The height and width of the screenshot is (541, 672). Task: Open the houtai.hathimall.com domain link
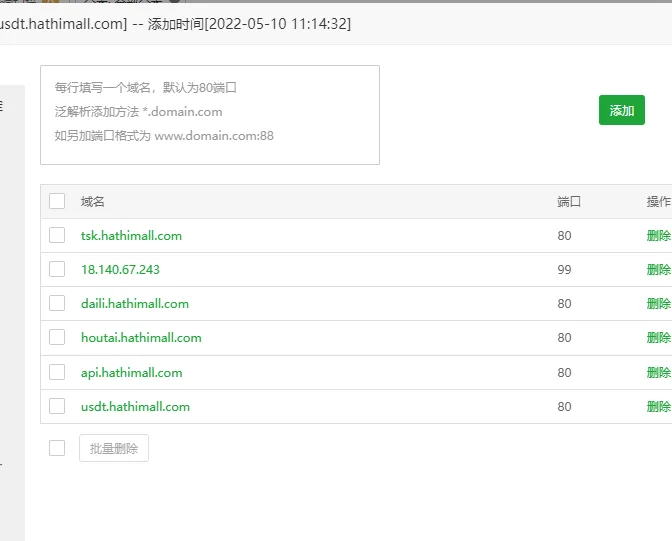[141, 338]
